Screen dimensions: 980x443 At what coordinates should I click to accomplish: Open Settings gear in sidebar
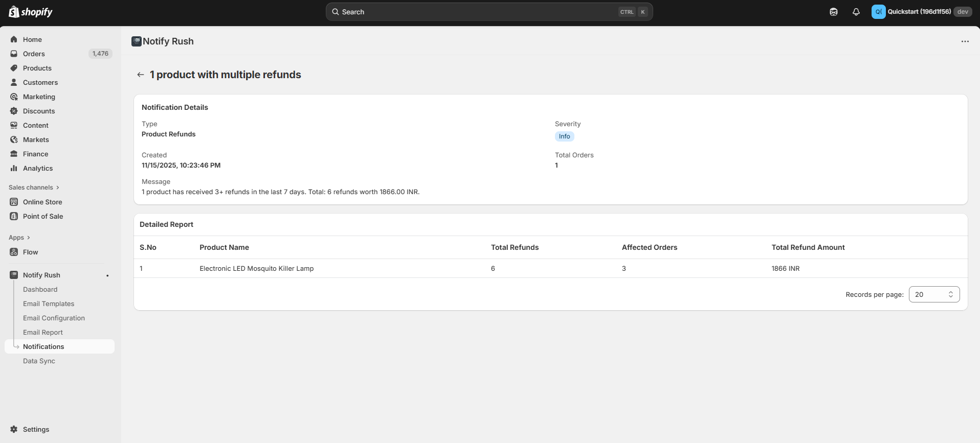pos(14,429)
